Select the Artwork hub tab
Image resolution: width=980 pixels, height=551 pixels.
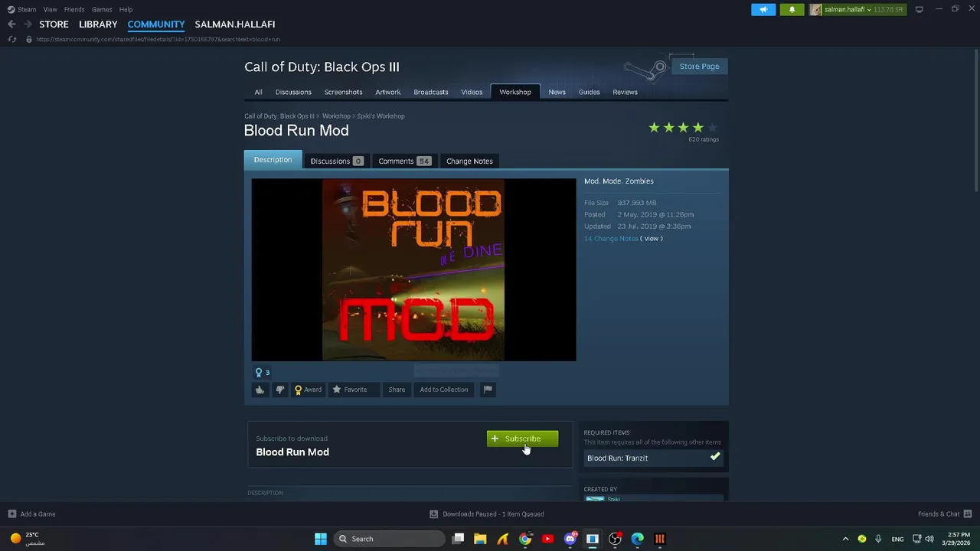point(388,92)
